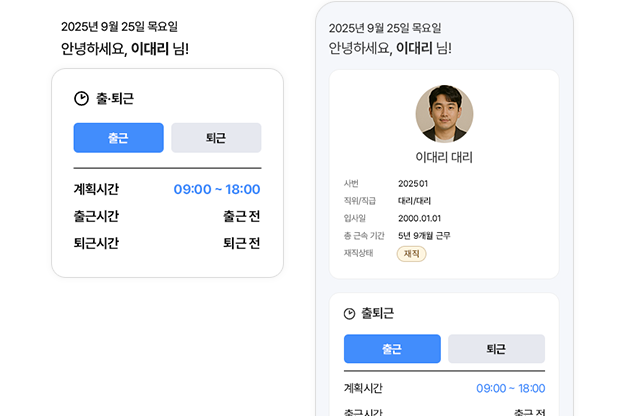The width and height of the screenshot is (625, 416).
Task: Click the 대리/대리 position value
Action: coord(413,201)
